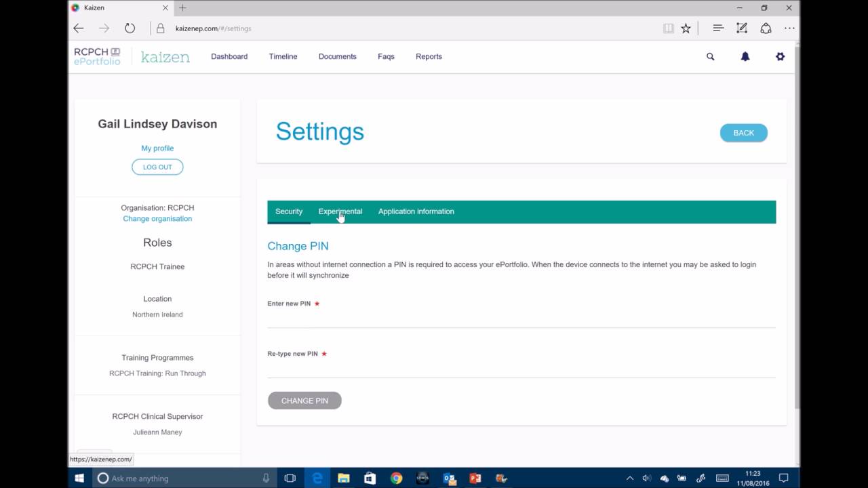Open OneDrive cloud tray icon

665,478
